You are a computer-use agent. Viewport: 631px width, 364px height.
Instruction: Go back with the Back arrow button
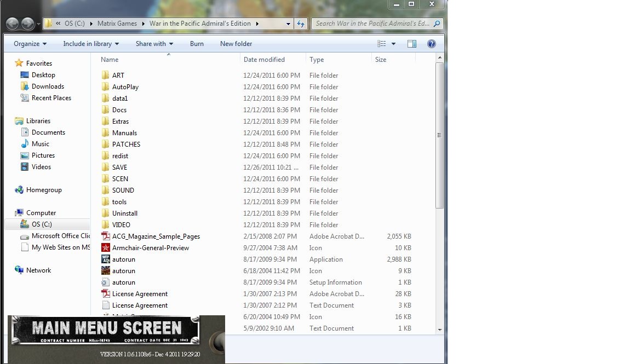click(13, 24)
